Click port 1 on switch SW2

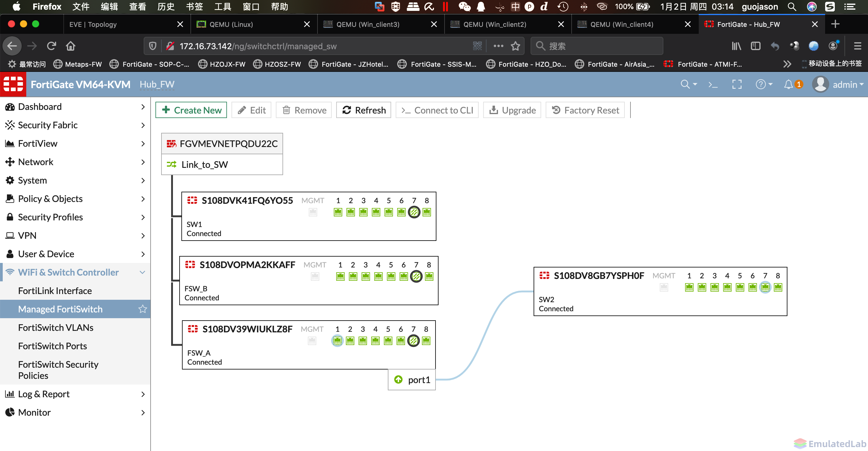click(689, 287)
